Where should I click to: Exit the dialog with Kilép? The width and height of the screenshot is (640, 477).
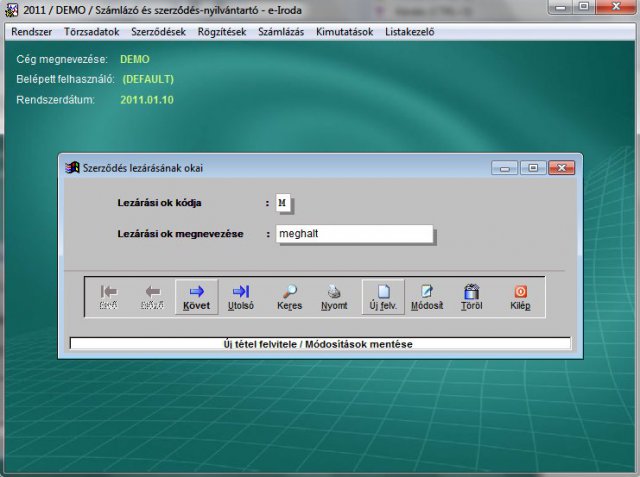point(520,296)
